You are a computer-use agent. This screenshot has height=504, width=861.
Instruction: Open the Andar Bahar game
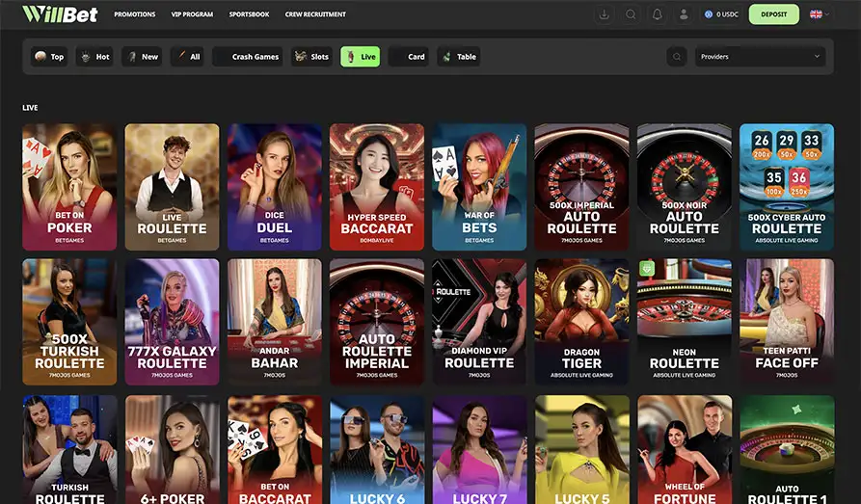(x=275, y=322)
